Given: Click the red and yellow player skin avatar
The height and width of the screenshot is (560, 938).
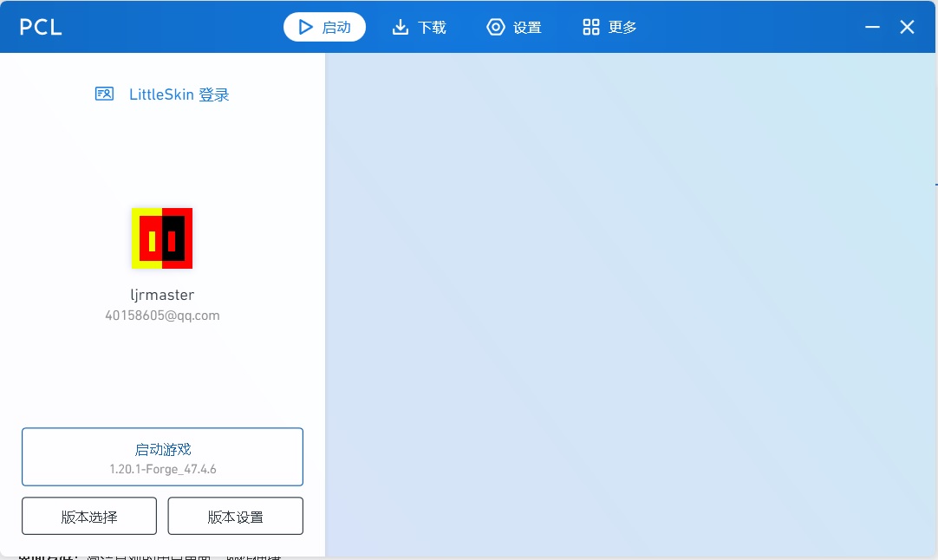Looking at the screenshot, I should coord(162,238).
